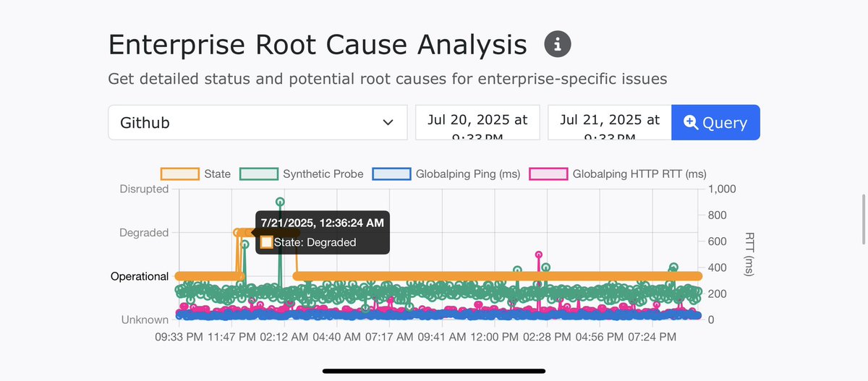The image size is (868, 381).
Task: Click the pink Globalping HTTP RTT swatch
Action: click(x=549, y=174)
